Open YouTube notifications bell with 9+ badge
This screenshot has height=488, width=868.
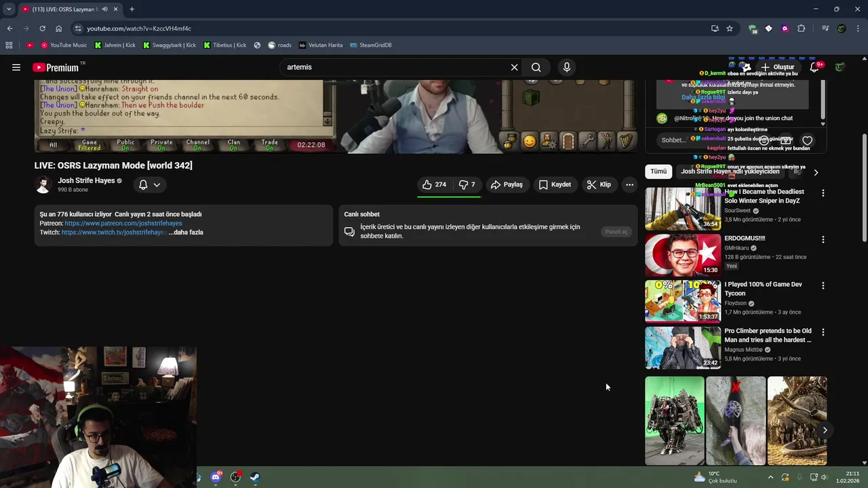coord(815,67)
